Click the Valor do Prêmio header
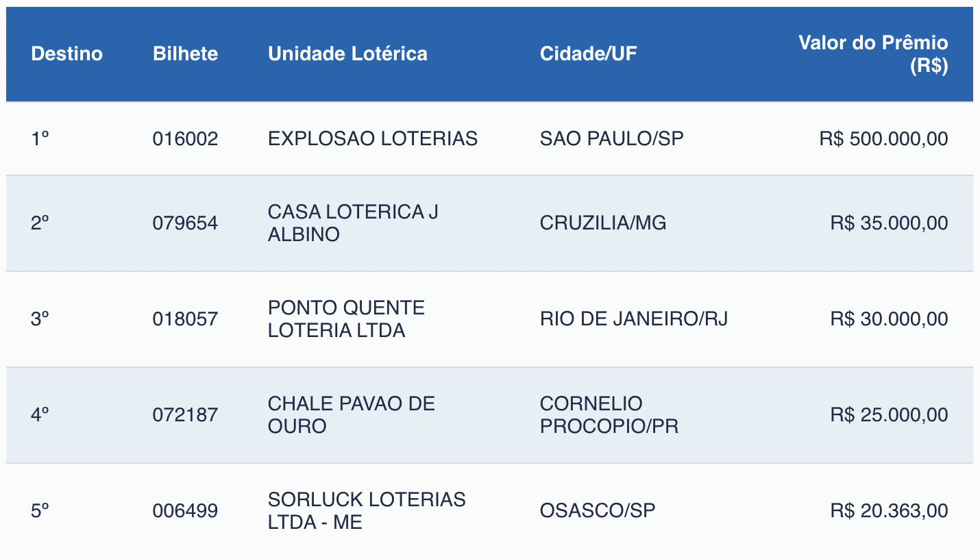This screenshot has width=980, height=559. 873,54
